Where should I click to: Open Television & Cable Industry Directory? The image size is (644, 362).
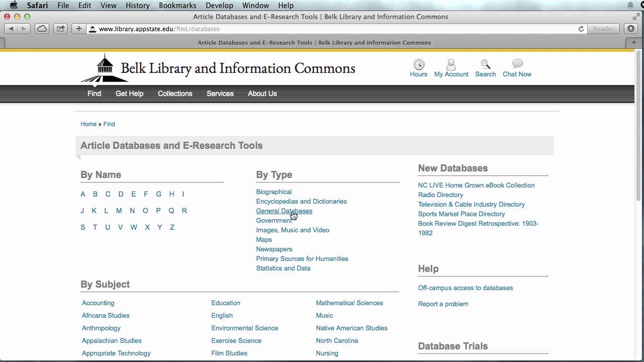[x=471, y=205]
